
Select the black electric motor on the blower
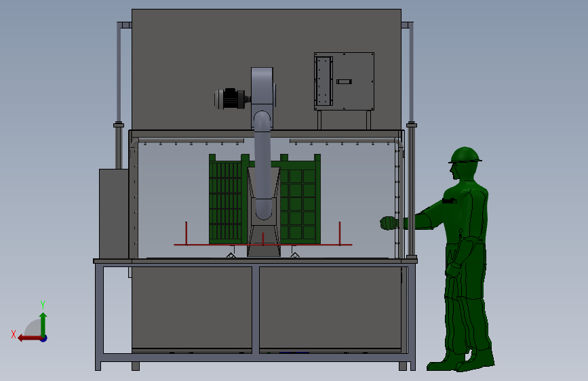tap(229, 99)
